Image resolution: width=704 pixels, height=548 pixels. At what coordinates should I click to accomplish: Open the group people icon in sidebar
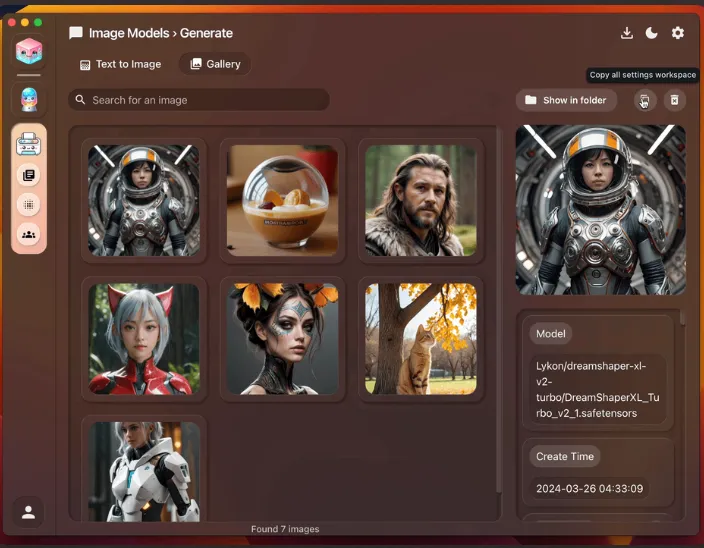coord(29,235)
